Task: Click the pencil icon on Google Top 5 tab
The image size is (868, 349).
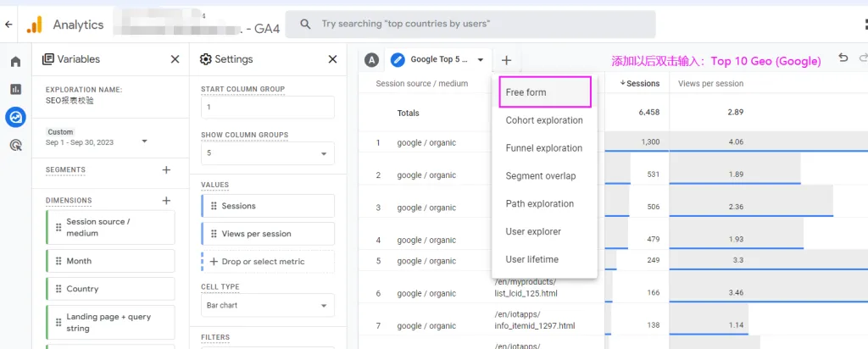Action: (398, 60)
